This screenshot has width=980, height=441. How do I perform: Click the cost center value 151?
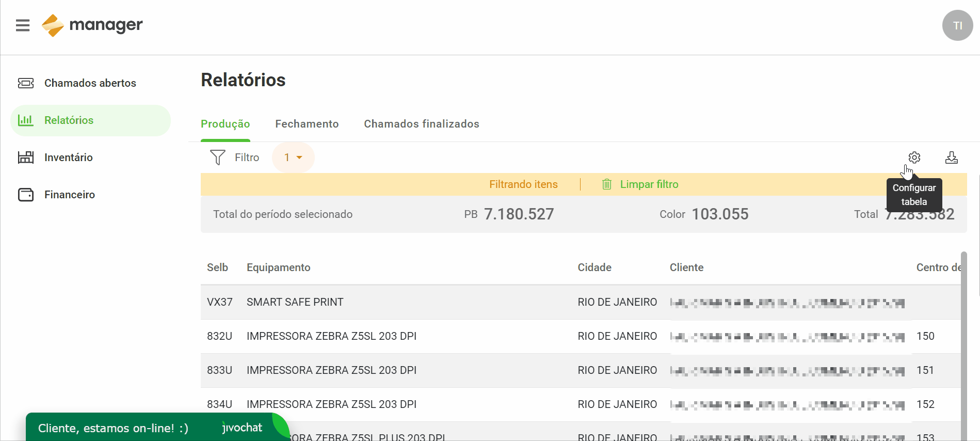[925, 370]
